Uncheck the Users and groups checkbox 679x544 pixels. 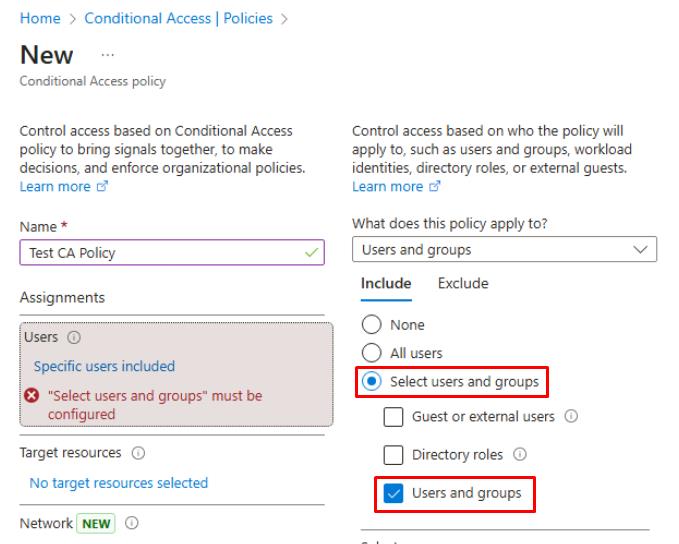394,493
